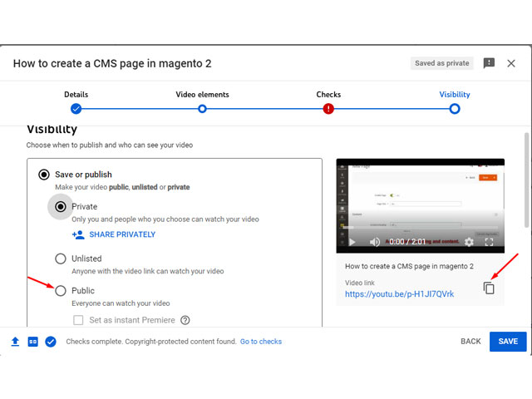Click the Saved as private status badge
Image resolution: width=532 pixels, height=399 pixels.
pyautogui.click(x=441, y=63)
